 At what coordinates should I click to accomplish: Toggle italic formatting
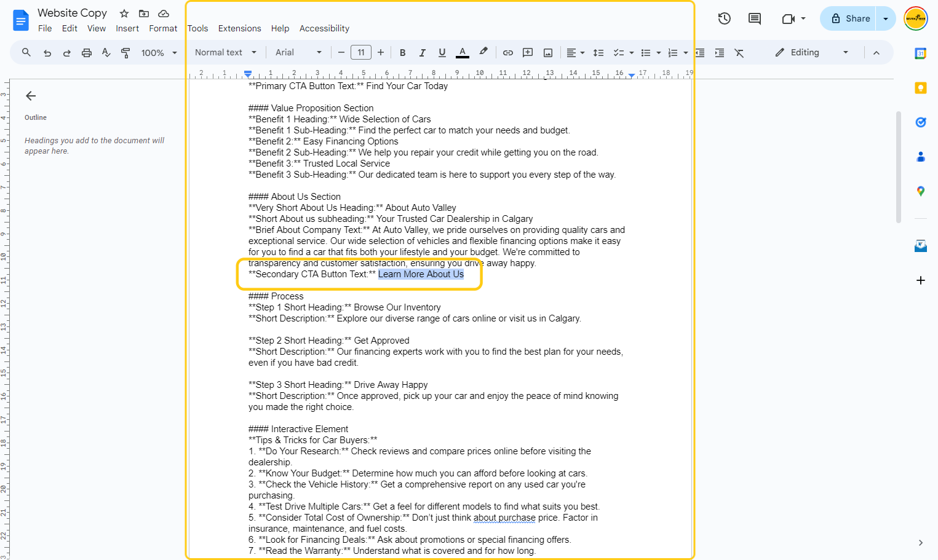pyautogui.click(x=423, y=53)
